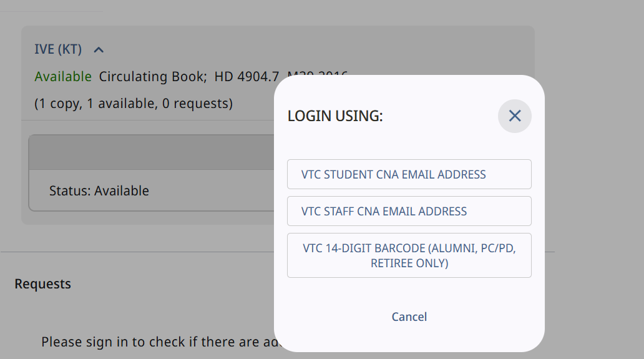Select VTC 14-digit barcode login option

[x=409, y=255]
